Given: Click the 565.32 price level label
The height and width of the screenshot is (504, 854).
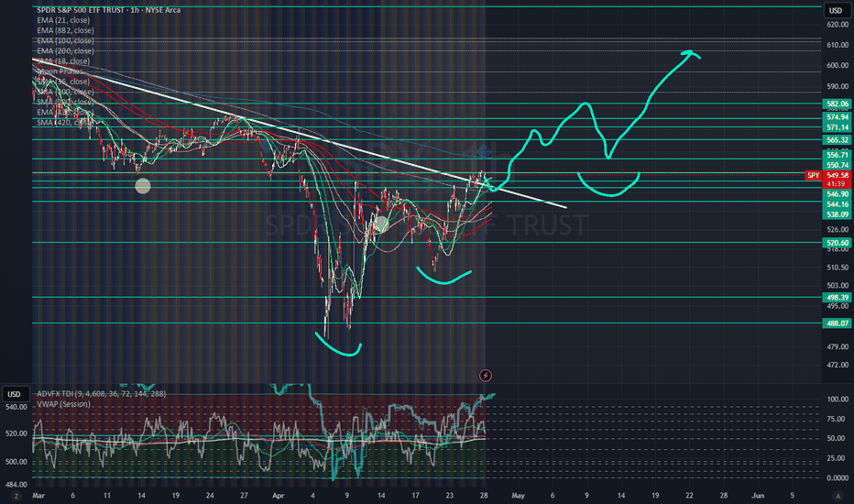Looking at the screenshot, I should [x=838, y=140].
